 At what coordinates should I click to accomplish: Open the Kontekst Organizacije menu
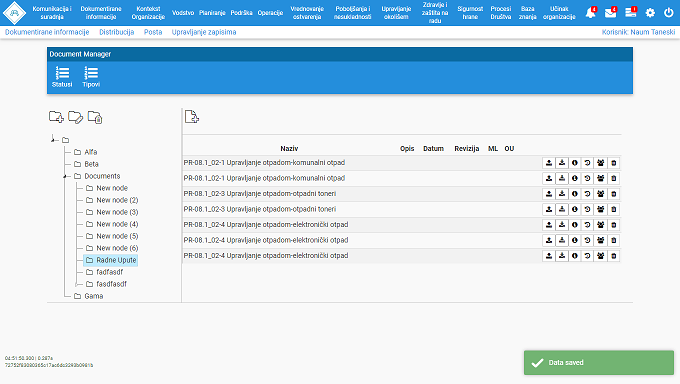[x=148, y=13]
